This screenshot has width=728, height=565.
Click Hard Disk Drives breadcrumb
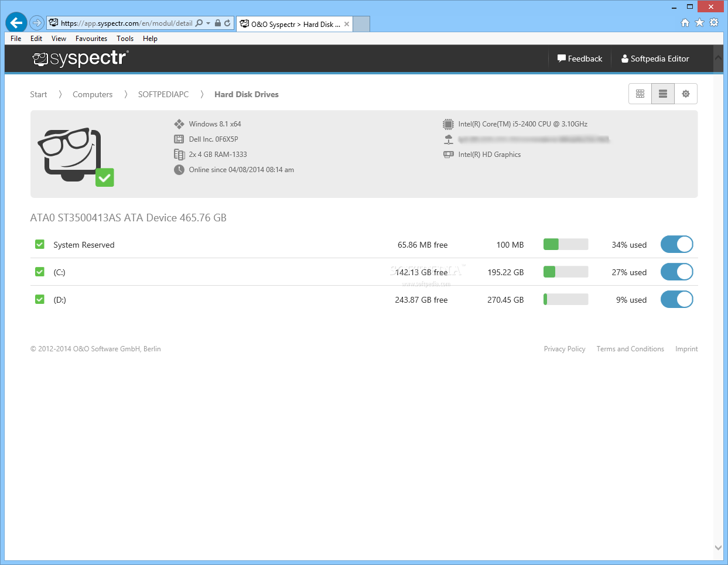click(x=247, y=94)
